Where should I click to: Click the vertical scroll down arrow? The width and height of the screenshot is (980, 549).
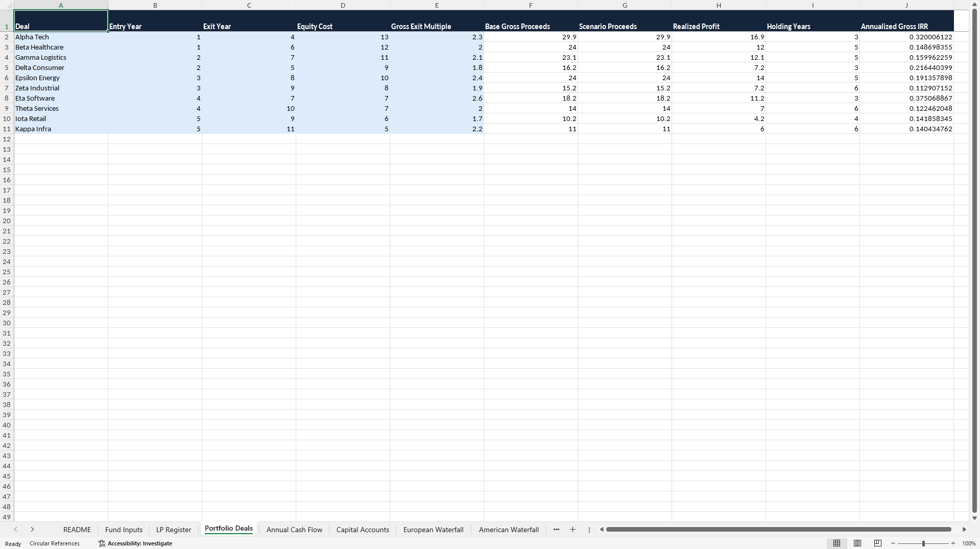974,517
